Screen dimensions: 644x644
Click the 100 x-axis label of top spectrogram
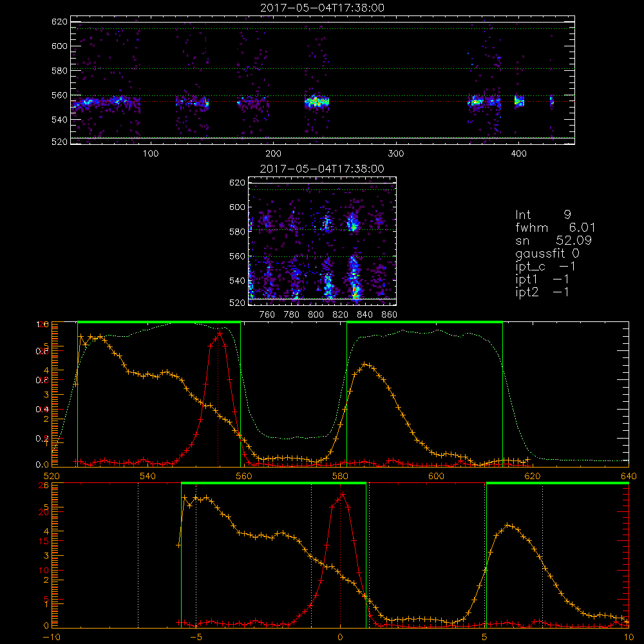click(x=151, y=154)
